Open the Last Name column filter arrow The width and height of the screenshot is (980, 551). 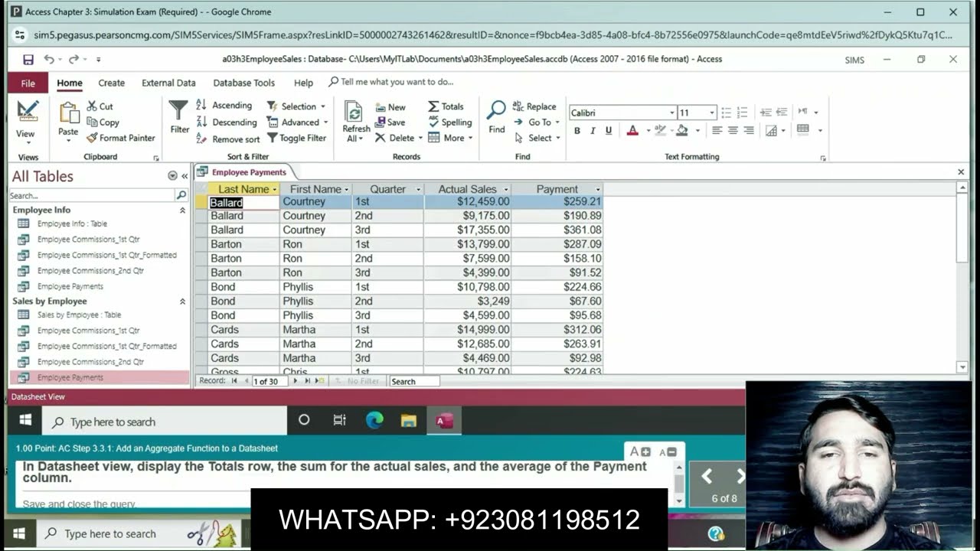(275, 190)
